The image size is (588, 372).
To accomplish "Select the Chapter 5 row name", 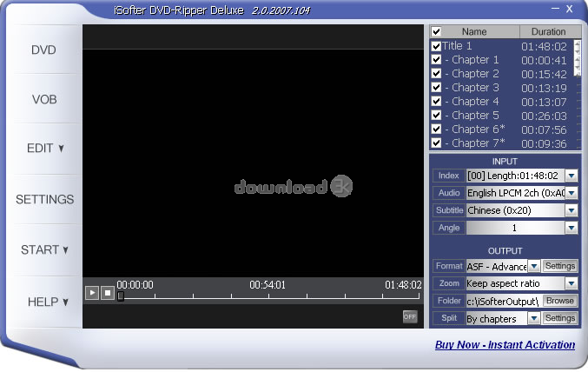I will pos(472,116).
